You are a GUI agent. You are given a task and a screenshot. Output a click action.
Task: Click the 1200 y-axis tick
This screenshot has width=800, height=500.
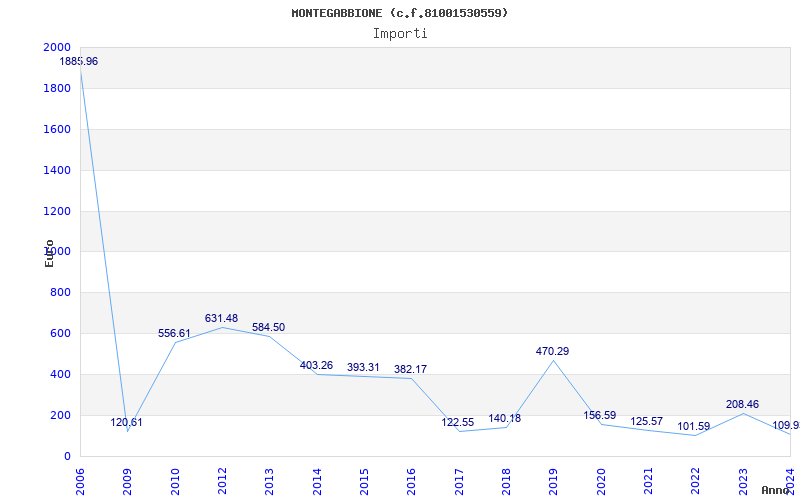(57, 211)
